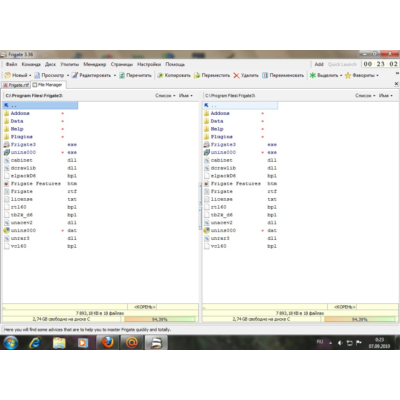
Task: Click the Переименовать (Rename) toolbar icon
Action: point(265,75)
